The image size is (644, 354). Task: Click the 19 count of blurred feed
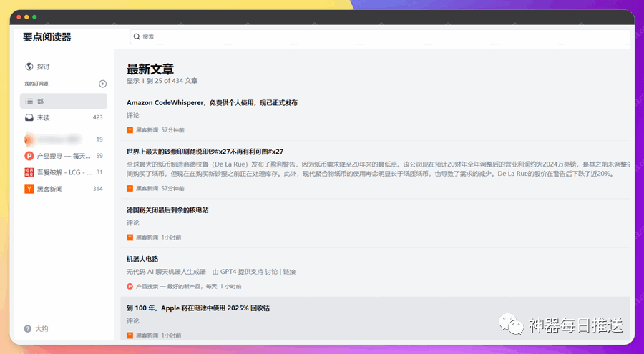coord(99,139)
